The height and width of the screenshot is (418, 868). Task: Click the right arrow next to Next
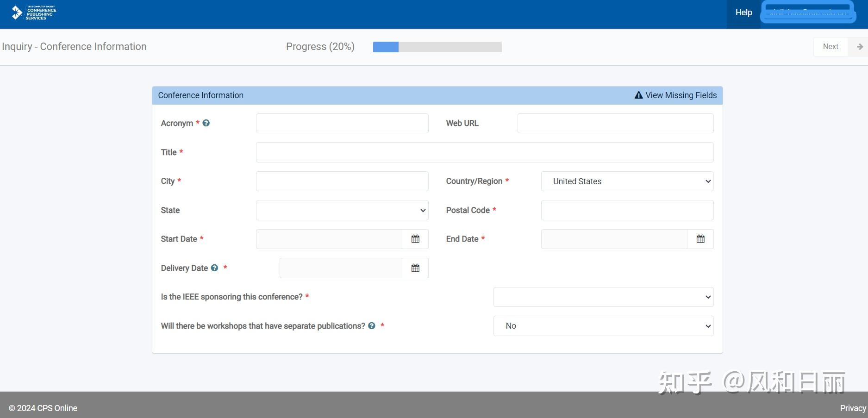[x=860, y=47]
